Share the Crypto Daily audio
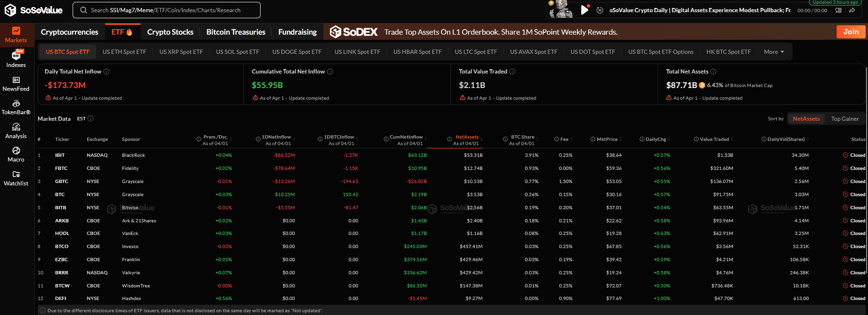The width and height of the screenshot is (868, 315). [852, 10]
